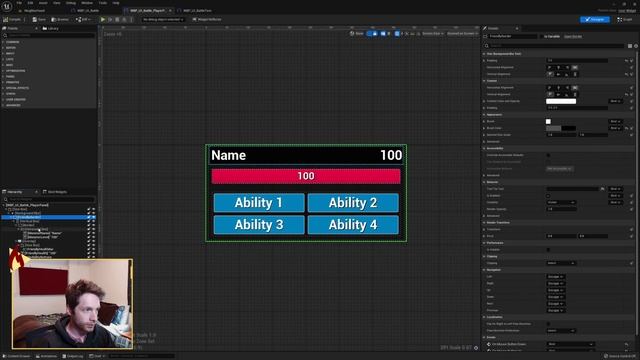The height and width of the screenshot is (360, 640).
Task: Toggle the Is Variable checkbox
Action: tap(542, 36)
